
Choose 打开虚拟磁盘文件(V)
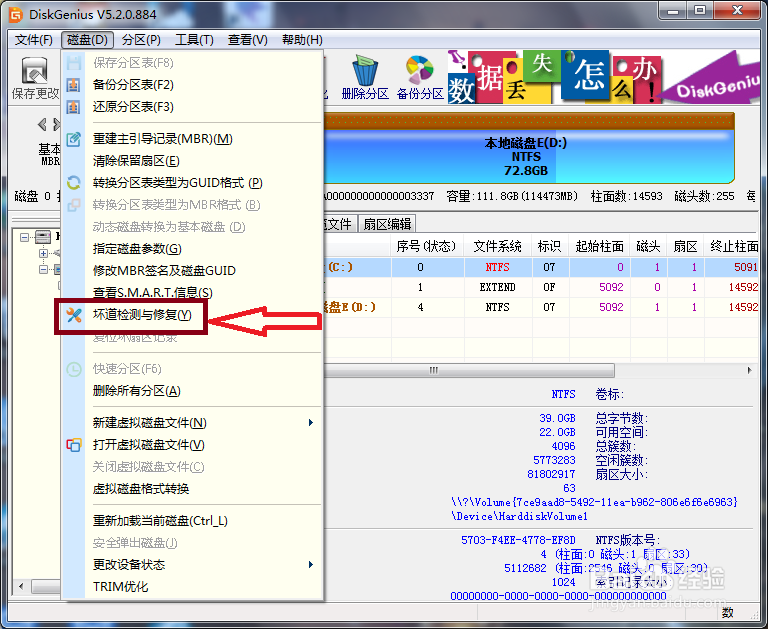148,445
